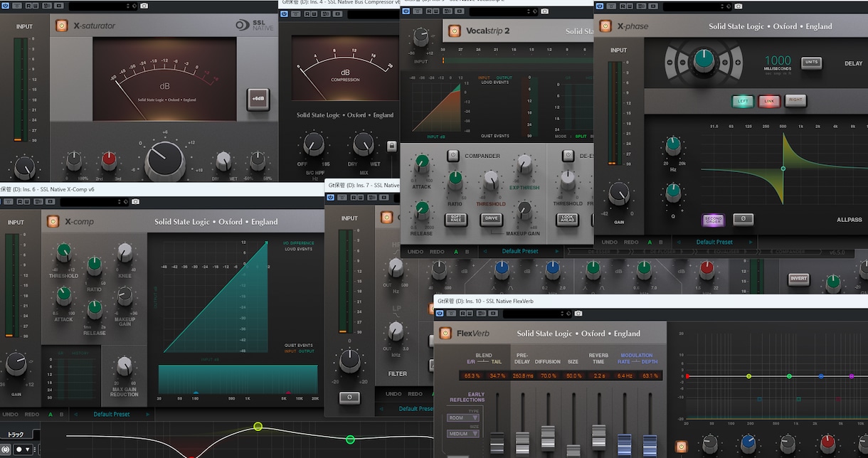
Task: Toggle the X-phase plugin power icon
Action: pos(605,26)
